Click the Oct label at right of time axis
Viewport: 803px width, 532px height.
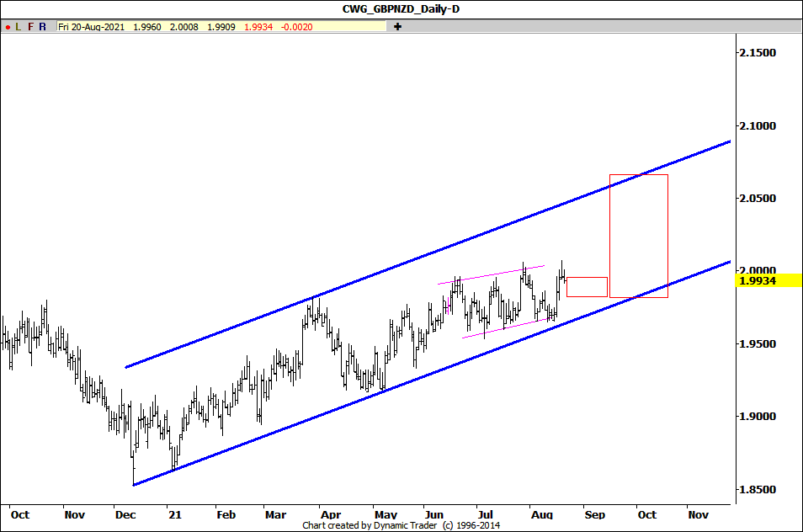click(646, 514)
